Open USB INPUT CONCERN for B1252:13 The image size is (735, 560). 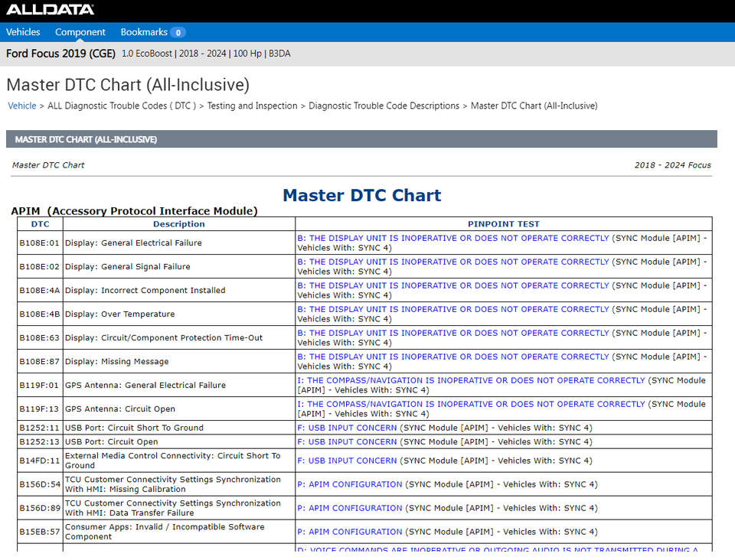pyautogui.click(x=347, y=441)
